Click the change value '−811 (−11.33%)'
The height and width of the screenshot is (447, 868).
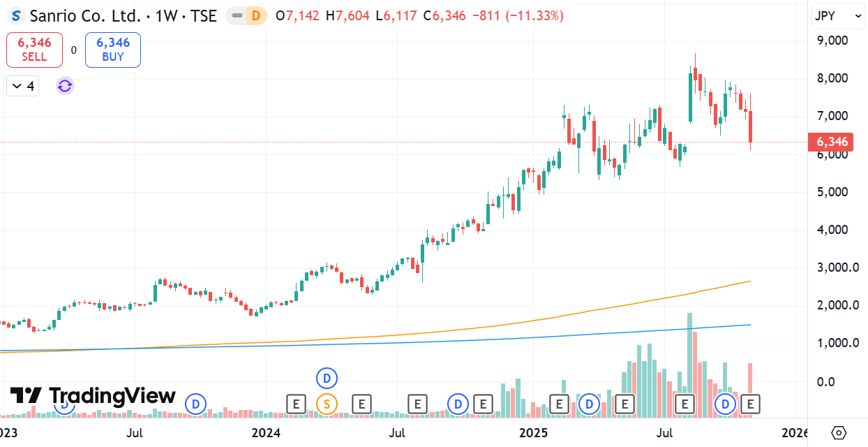518,15
